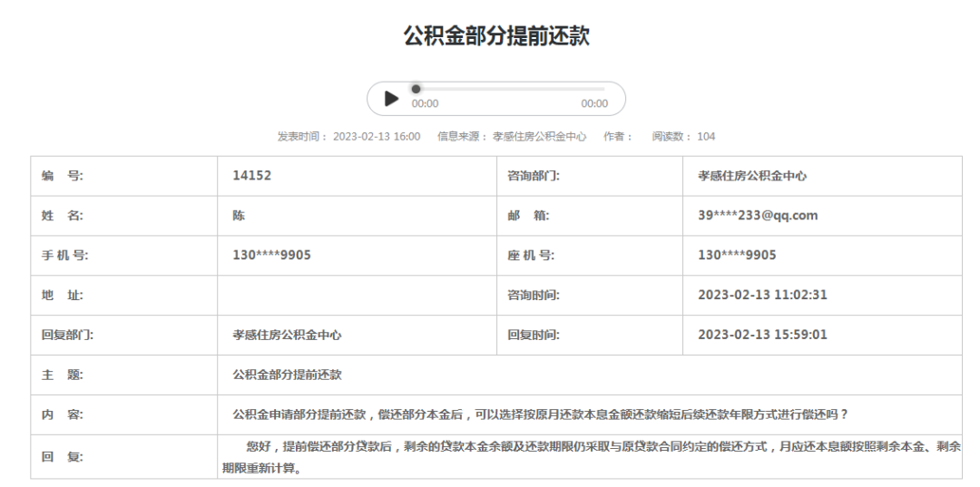Click the total duration label in the audio player

594,103
